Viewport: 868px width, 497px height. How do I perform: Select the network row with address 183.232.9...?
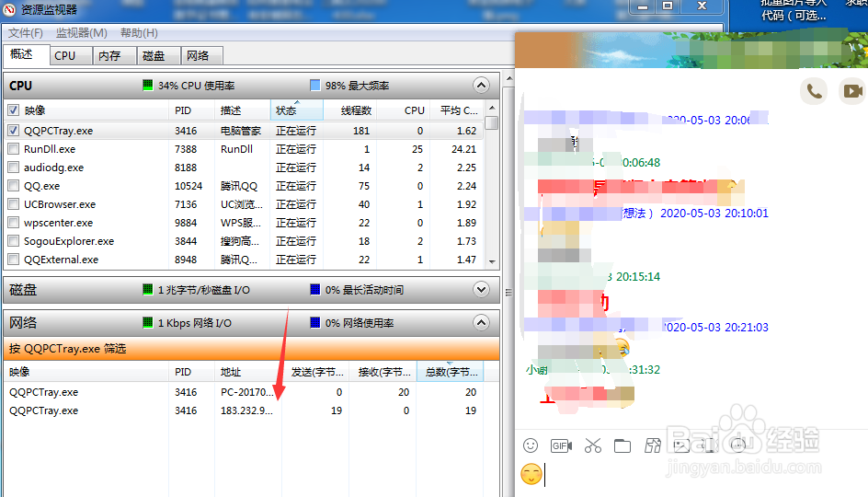[x=244, y=410]
